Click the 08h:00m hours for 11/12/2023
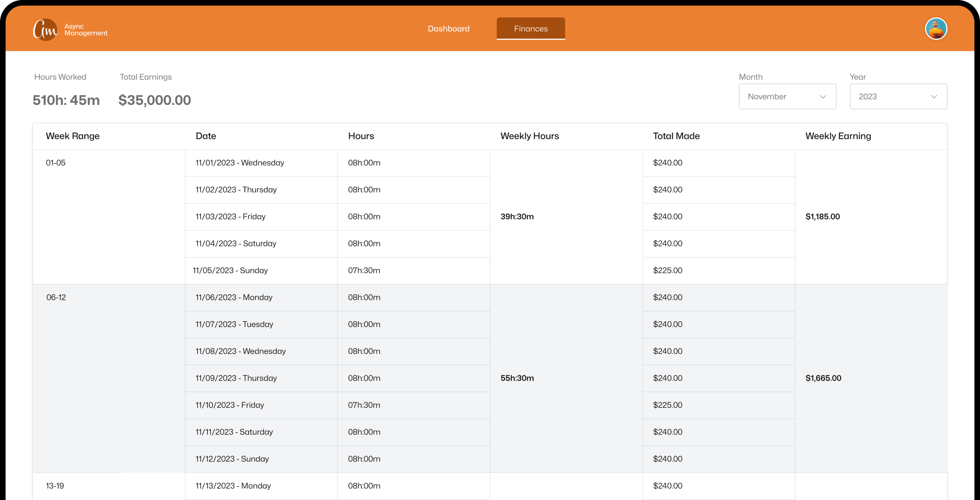Viewport: 980px width, 500px height. [x=364, y=459]
